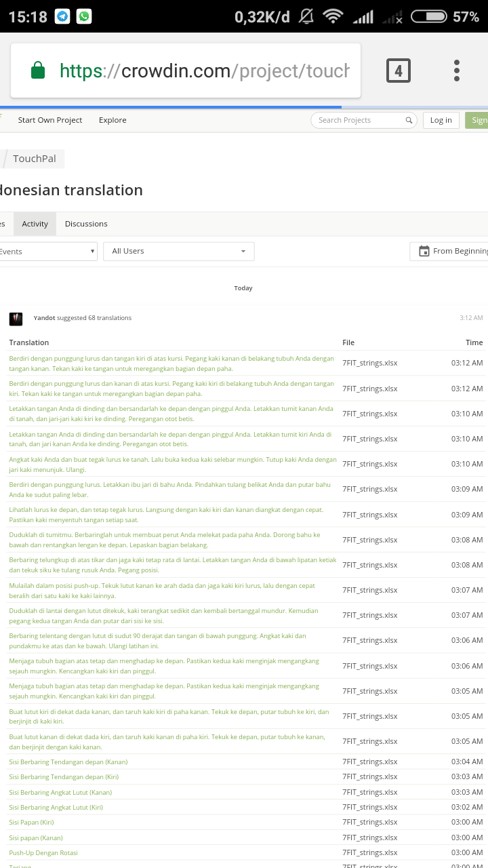488x868 pixels.
Task: Open translation 'Berbaring telentang dengan lutut'
Action: point(158,640)
